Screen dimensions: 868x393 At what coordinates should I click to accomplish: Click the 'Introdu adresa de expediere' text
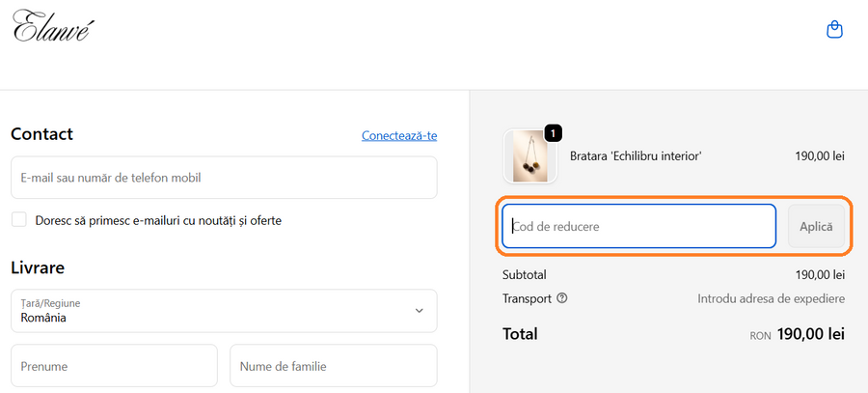pyautogui.click(x=771, y=298)
